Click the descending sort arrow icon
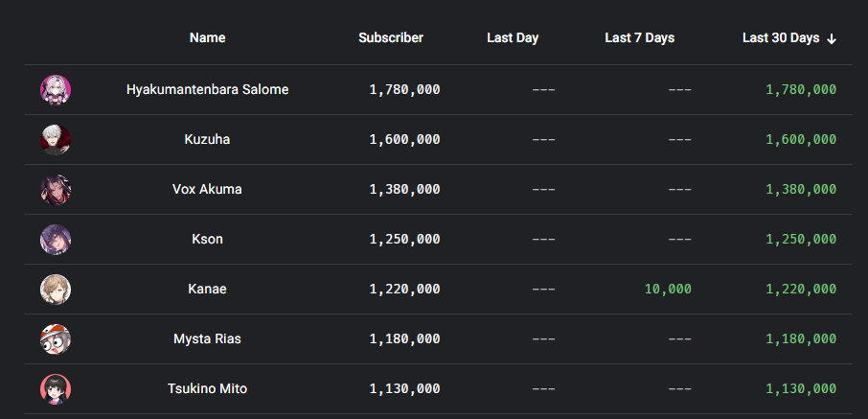The height and width of the screenshot is (419, 868). [832, 38]
